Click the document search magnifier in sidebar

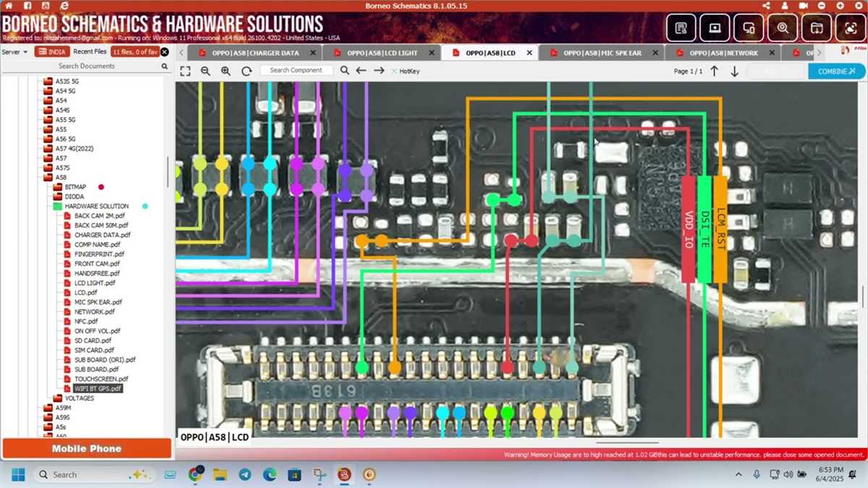pos(164,66)
